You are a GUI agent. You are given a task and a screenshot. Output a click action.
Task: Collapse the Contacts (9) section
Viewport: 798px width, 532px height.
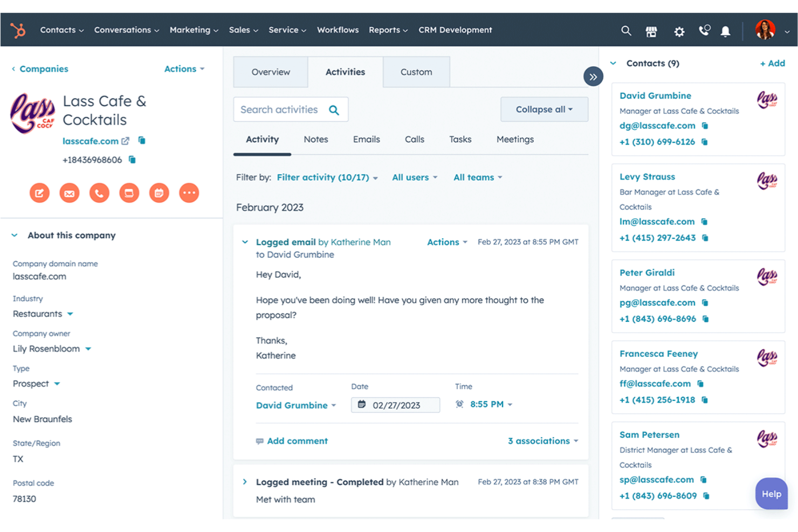point(613,64)
